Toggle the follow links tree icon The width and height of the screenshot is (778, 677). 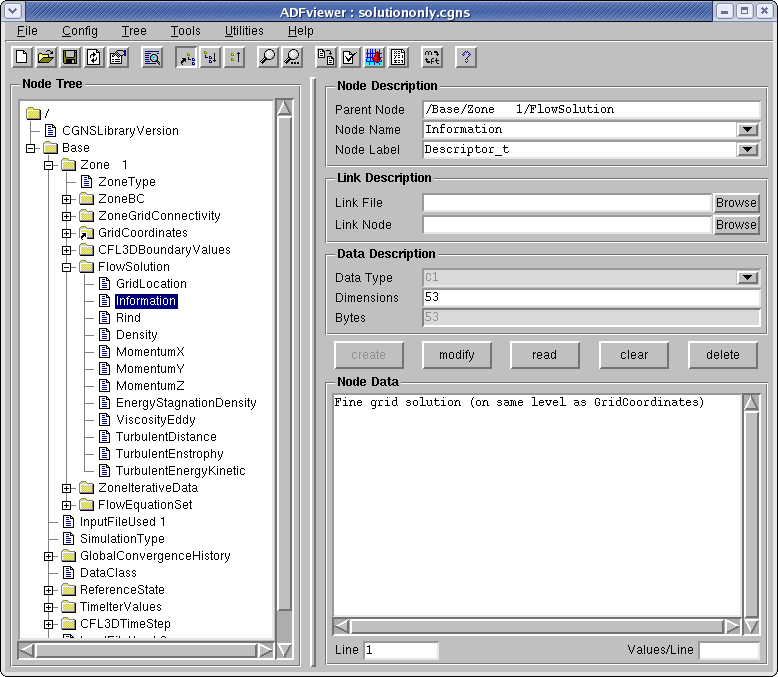click(x=187, y=58)
